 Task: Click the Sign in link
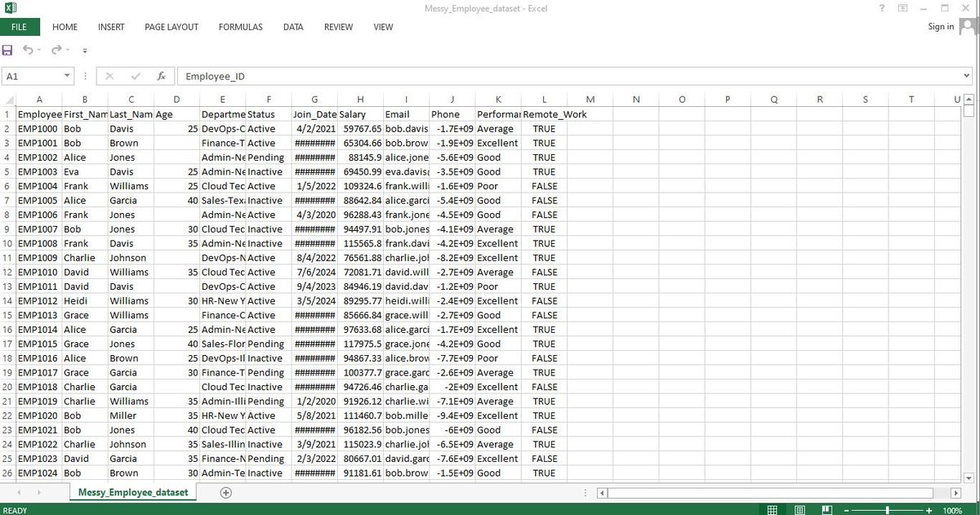(x=941, y=27)
